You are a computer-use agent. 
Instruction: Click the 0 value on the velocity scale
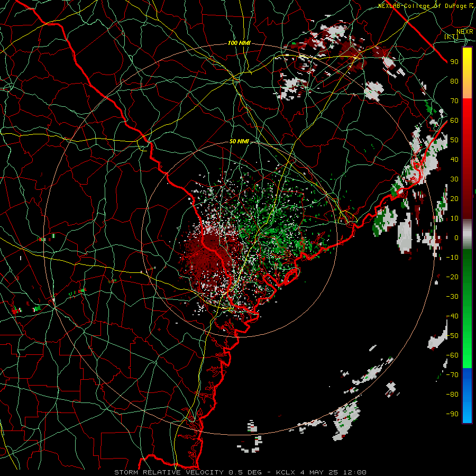pos(456,238)
